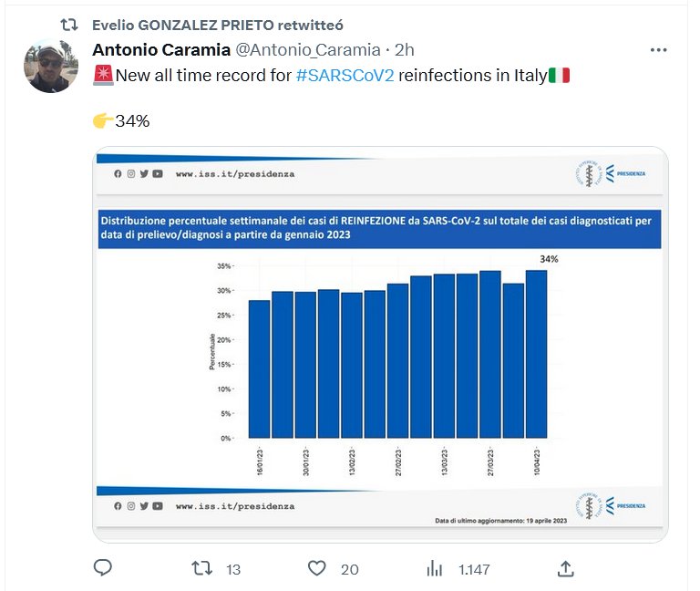This screenshot has height=591, width=700.
Task: Click the alarm siren emoji in the tweet
Action: pyautogui.click(x=102, y=76)
